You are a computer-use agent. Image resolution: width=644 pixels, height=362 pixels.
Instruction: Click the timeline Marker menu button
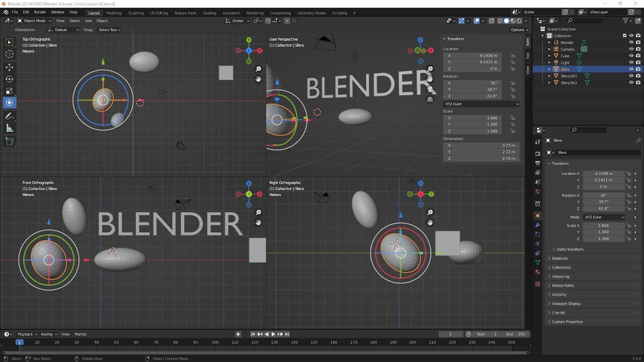pyautogui.click(x=80, y=334)
